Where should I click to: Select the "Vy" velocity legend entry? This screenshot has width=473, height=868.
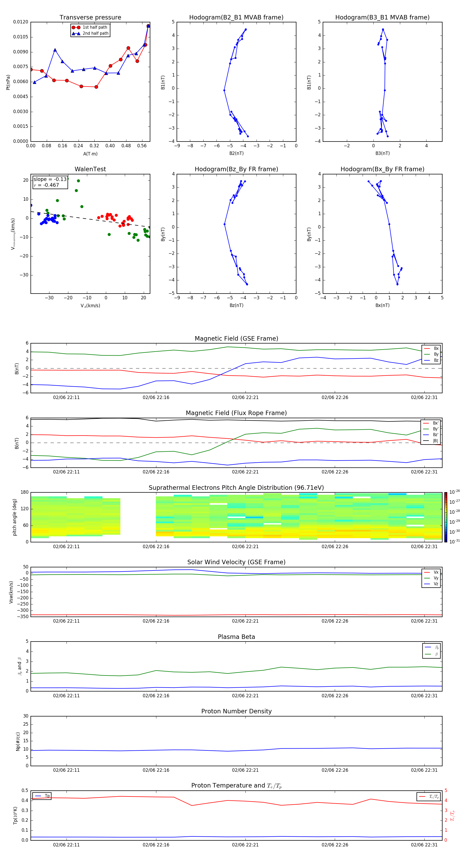tap(431, 578)
